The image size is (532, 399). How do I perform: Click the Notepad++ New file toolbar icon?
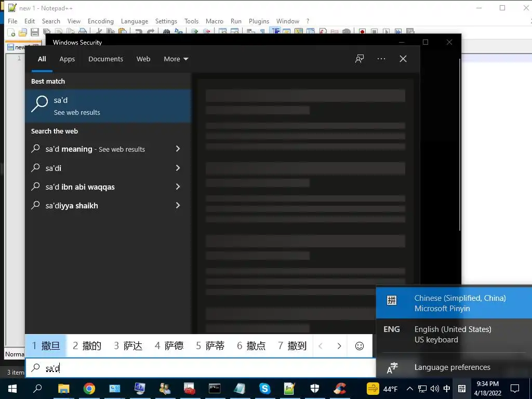(x=11, y=32)
